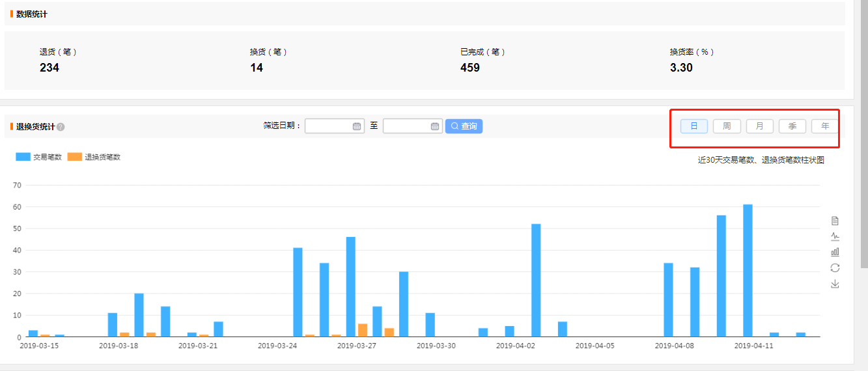Click the 查询 search button
Image resolution: width=868 pixels, height=371 pixels.
click(x=464, y=126)
